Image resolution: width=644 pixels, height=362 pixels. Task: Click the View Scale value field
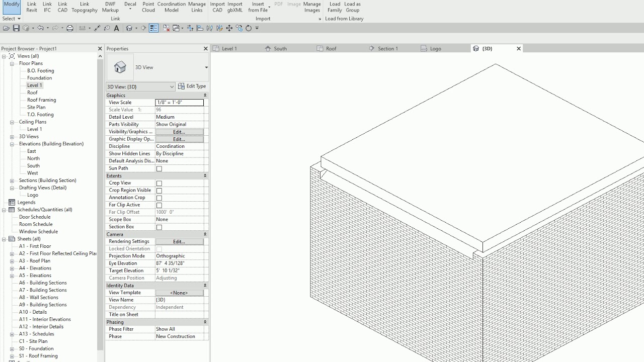[x=179, y=103]
